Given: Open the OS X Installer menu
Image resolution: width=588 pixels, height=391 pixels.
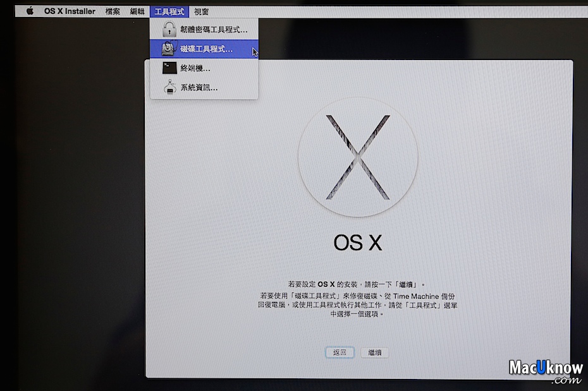Looking at the screenshot, I should click(x=70, y=11).
